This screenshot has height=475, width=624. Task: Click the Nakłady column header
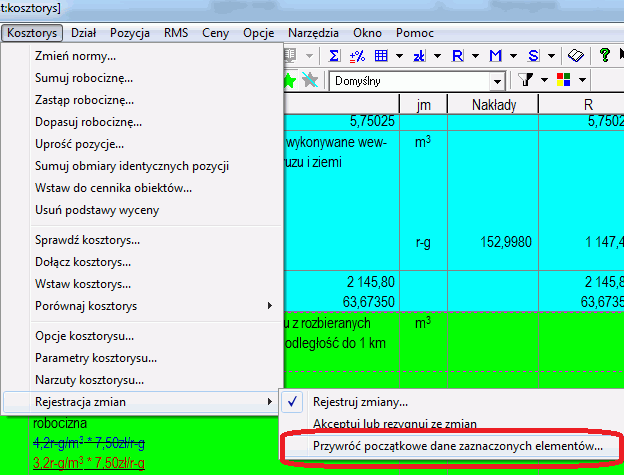pos(492,104)
